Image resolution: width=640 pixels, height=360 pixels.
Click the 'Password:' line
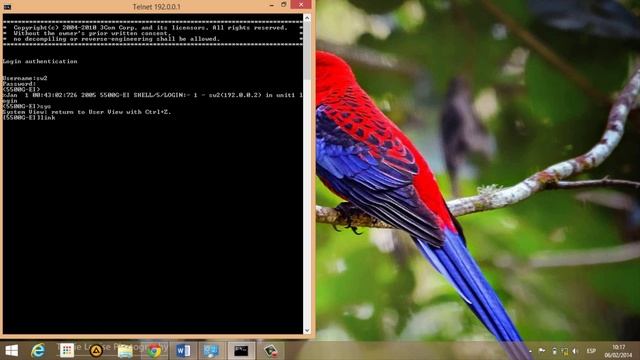[x=20, y=84]
